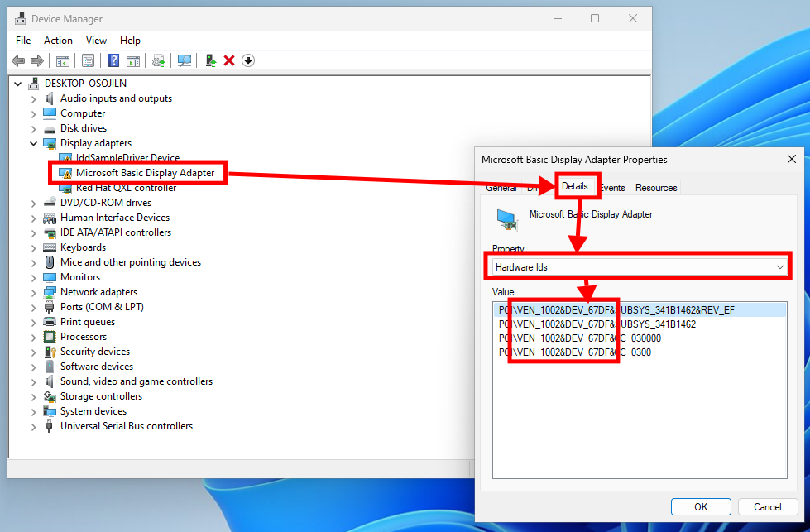Toggle the Show/Hide Console Tree toolbar icon
Viewport: 810px width, 532px height.
click(x=63, y=61)
